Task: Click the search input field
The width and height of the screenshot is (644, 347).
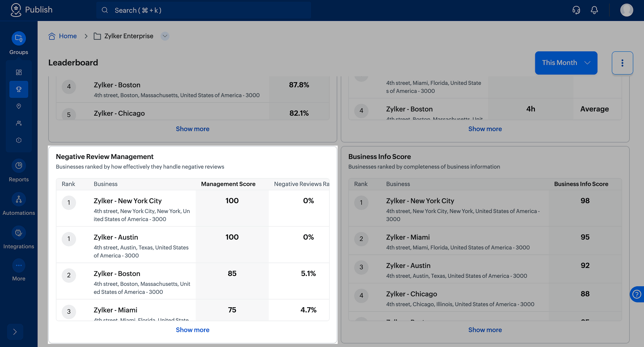Action: pyautogui.click(x=203, y=10)
